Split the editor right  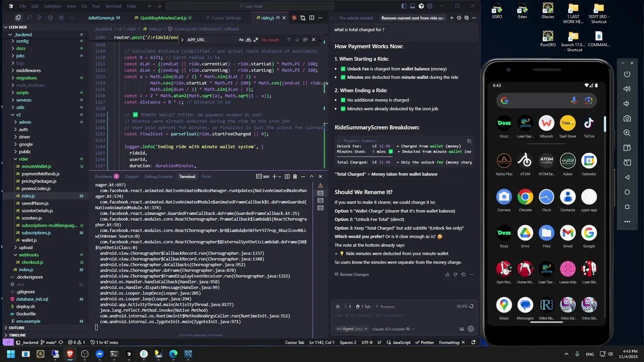tap(311, 18)
